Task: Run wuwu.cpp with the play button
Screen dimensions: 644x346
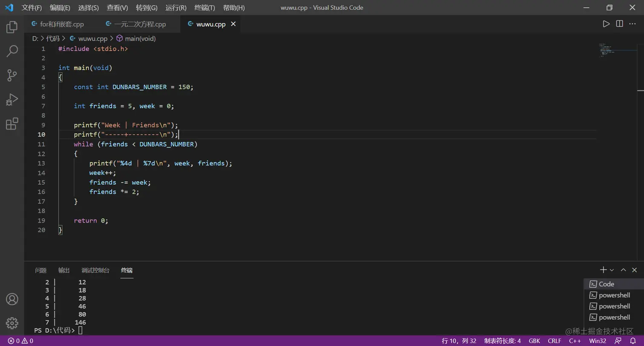Action: 606,24
